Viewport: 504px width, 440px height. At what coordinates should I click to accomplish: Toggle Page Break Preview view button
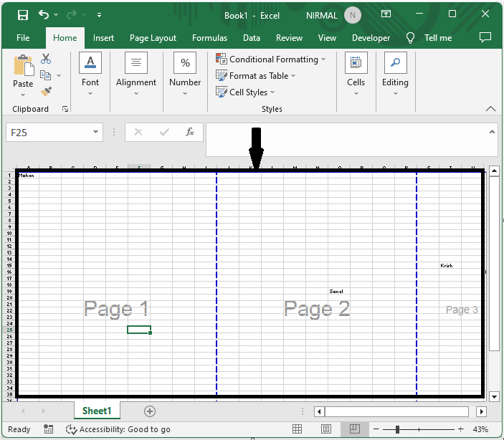click(x=353, y=429)
